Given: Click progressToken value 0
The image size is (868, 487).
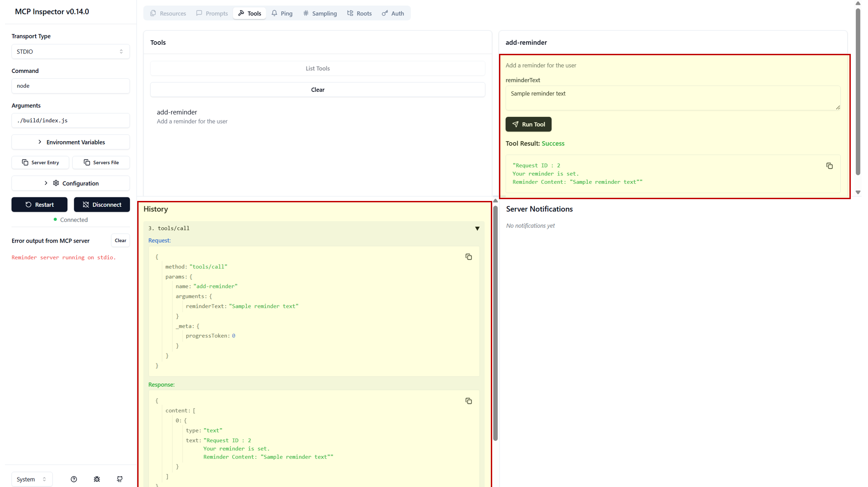Looking at the screenshot, I should pyautogui.click(x=234, y=336).
